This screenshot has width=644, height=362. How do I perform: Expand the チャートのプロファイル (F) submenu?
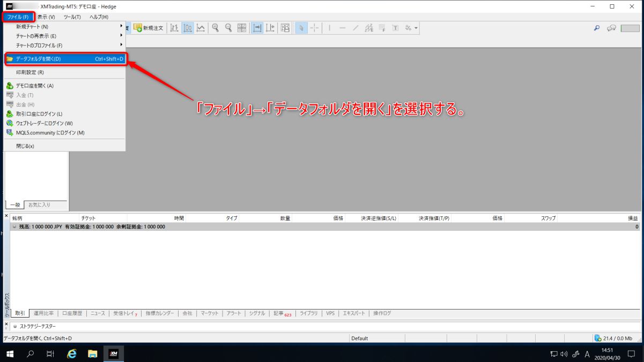pos(65,46)
